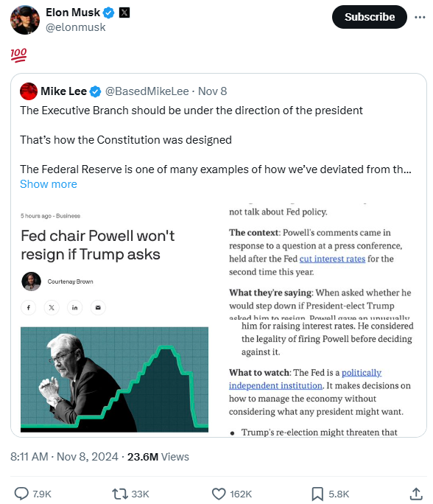Click the reply comment bubble icon
This screenshot has height=504, width=433.
[x=21, y=494]
